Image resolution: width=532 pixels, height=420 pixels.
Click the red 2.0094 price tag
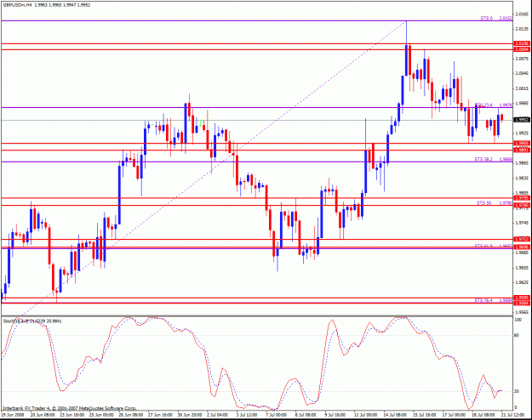(522, 49)
